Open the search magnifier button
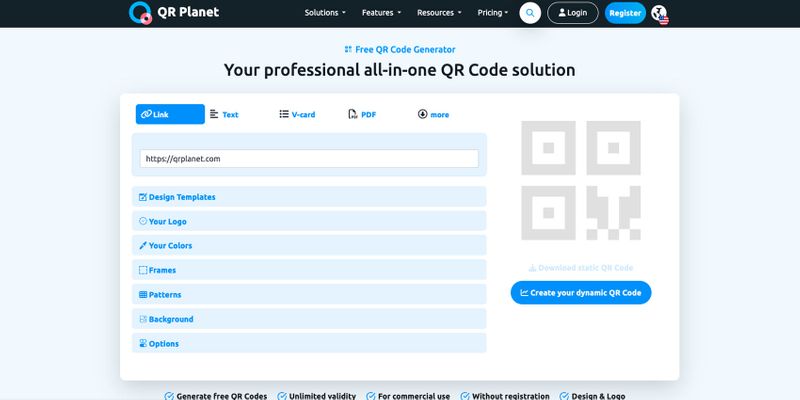 530,13
